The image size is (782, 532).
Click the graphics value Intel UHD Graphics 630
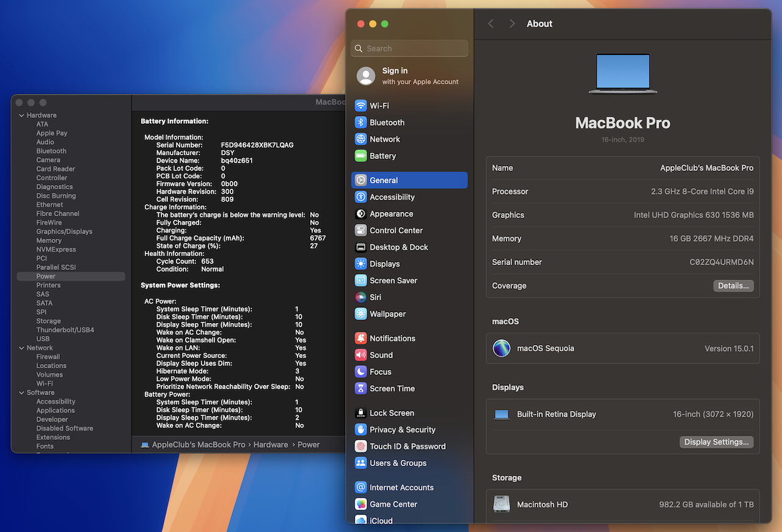(694, 215)
